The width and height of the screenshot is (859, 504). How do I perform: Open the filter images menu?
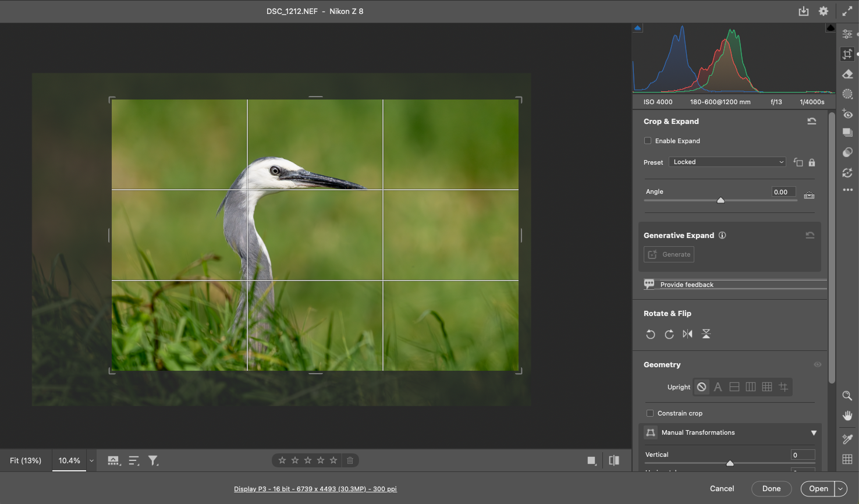[x=153, y=461]
